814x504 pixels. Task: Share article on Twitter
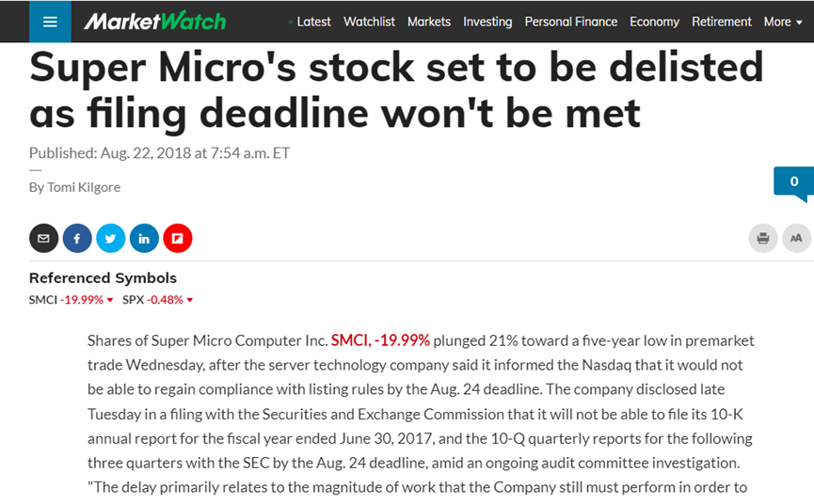click(x=111, y=239)
